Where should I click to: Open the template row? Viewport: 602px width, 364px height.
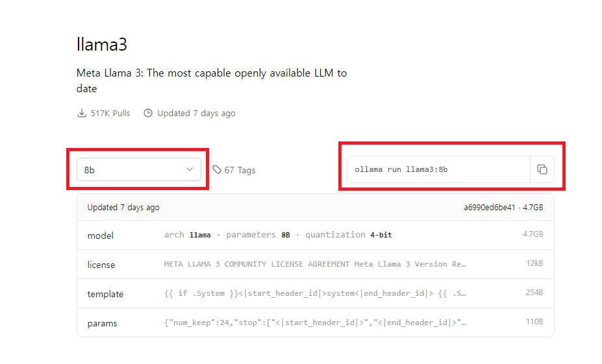[315, 293]
